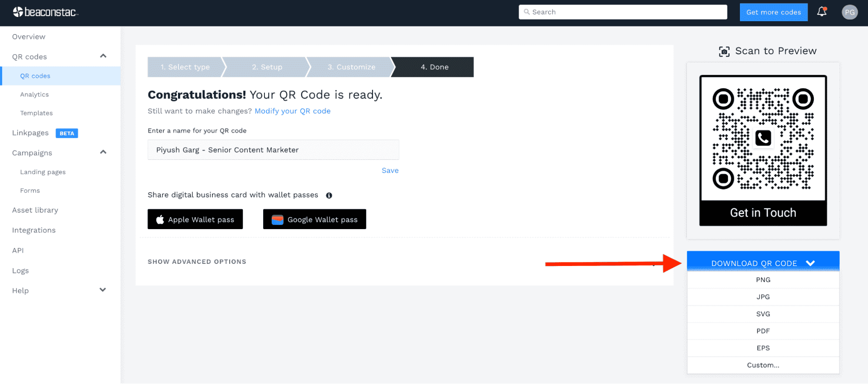Viewport: 868px width, 384px height.
Task: Open Asset library in sidebar
Action: [x=35, y=210]
